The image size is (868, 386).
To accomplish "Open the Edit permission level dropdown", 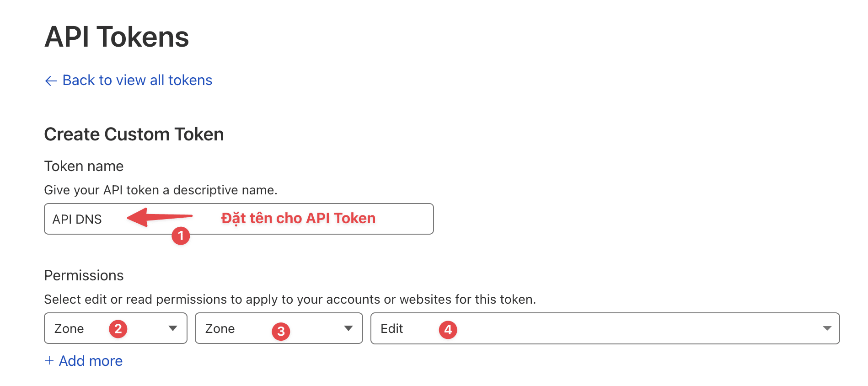I will point(604,328).
